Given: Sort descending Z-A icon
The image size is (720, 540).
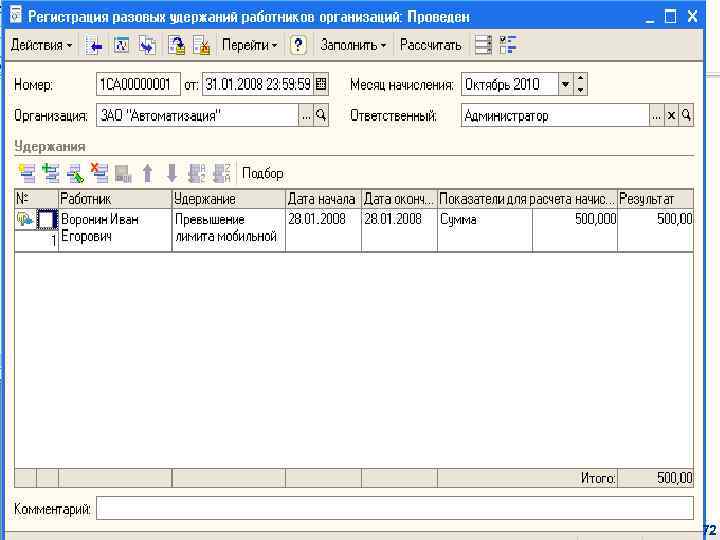Looking at the screenshot, I should pyautogui.click(x=222, y=174).
